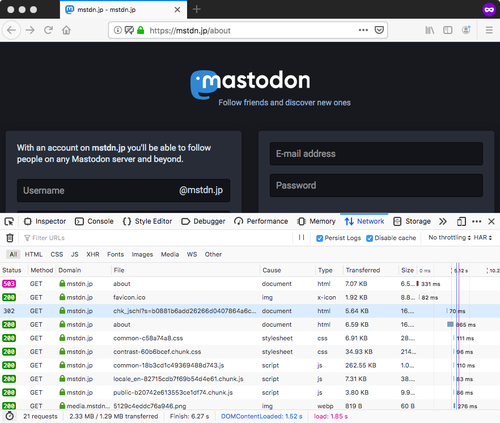
Task: Clear the network log with the trash icon
Action: 10,238
